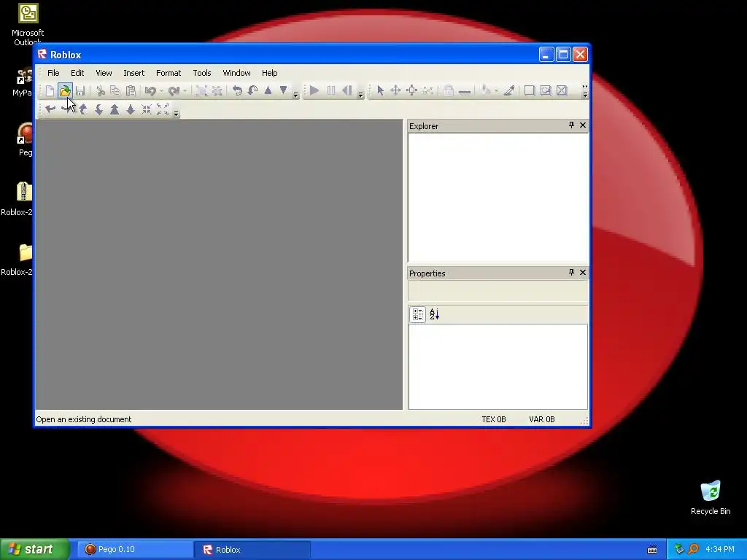The image size is (747, 560).
Task: Select the eyedropper tool
Action: (x=508, y=90)
